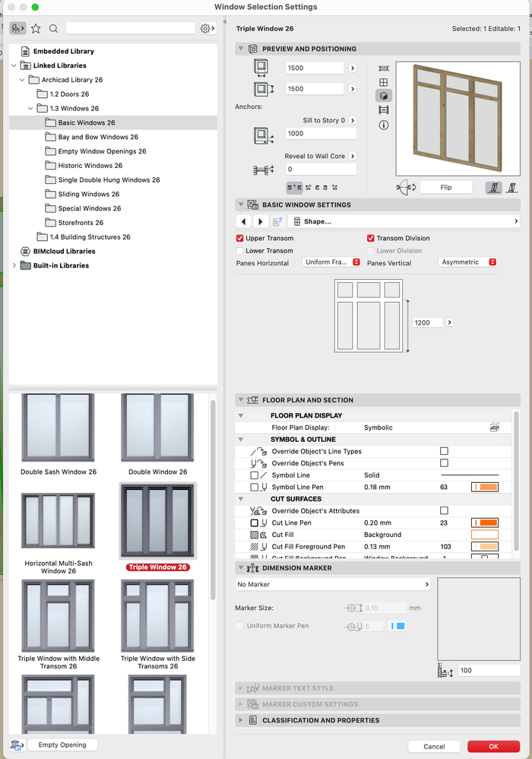Image resolution: width=532 pixels, height=759 pixels.
Task: Click the marker offset icon beside 100
Action: pyautogui.click(x=445, y=671)
